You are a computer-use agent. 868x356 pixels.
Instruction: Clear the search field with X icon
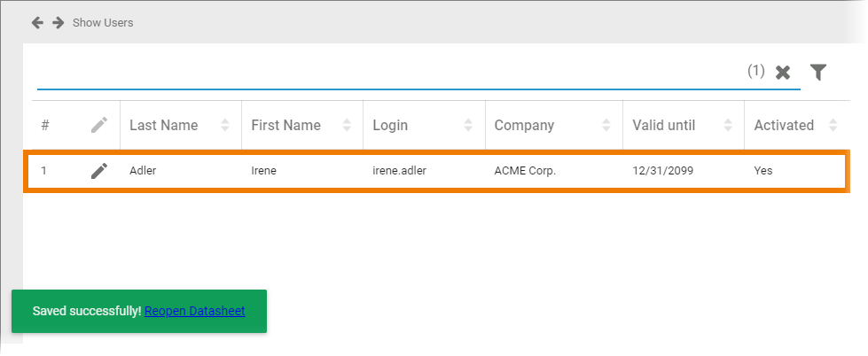pyautogui.click(x=783, y=73)
